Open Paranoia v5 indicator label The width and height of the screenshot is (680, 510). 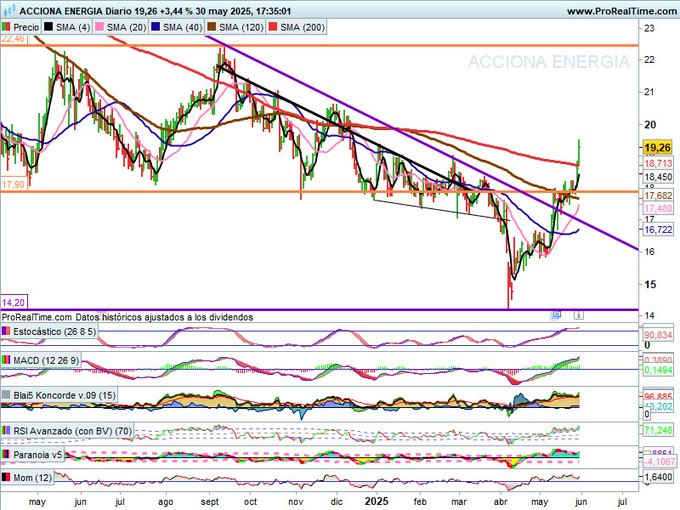point(38,455)
